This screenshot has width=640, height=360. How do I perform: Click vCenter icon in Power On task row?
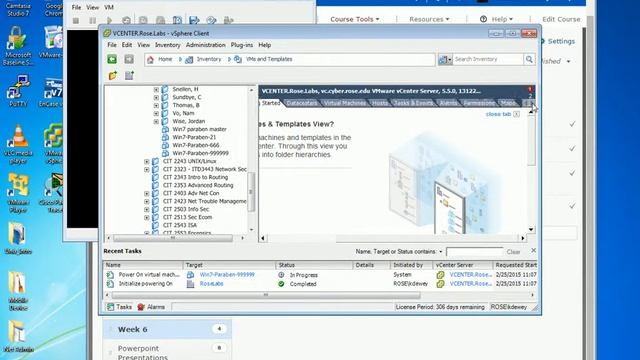click(440, 275)
